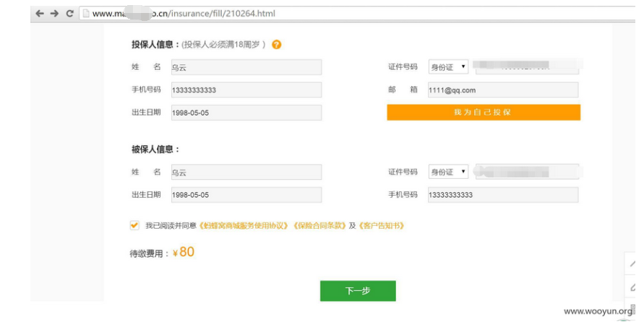Click the browser forward arrow

click(x=54, y=13)
